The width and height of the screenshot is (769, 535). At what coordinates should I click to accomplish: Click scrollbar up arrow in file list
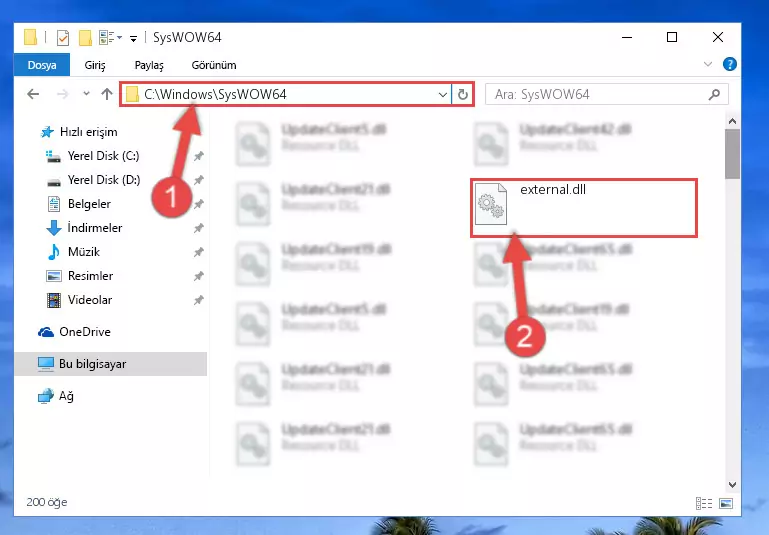click(x=732, y=121)
